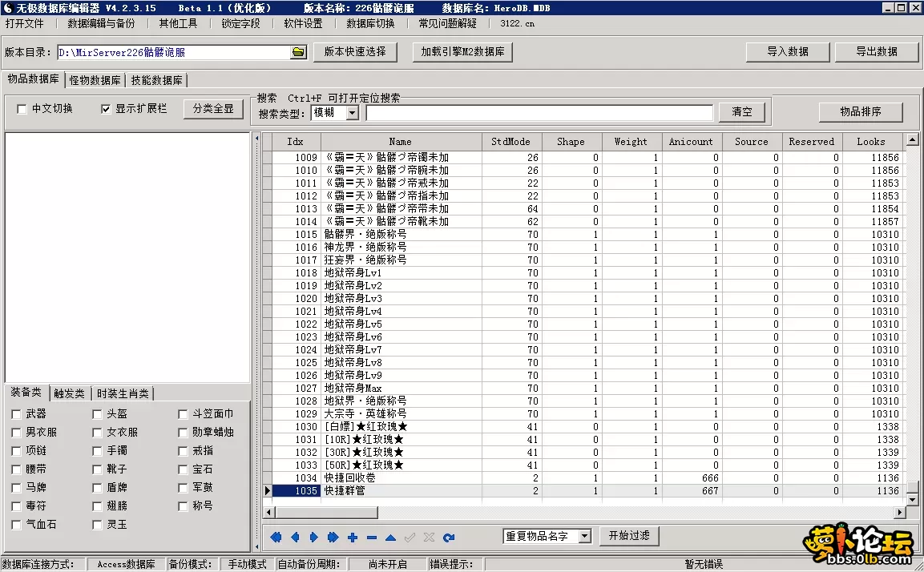Image resolution: width=924 pixels, height=572 pixels.
Task: Click 物品排序 button
Action: point(861,112)
